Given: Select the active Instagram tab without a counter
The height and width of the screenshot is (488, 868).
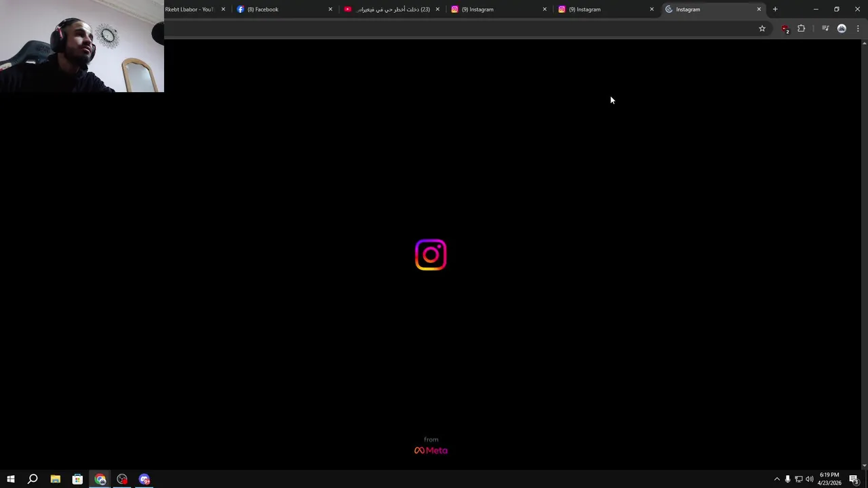Looking at the screenshot, I should pyautogui.click(x=713, y=9).
